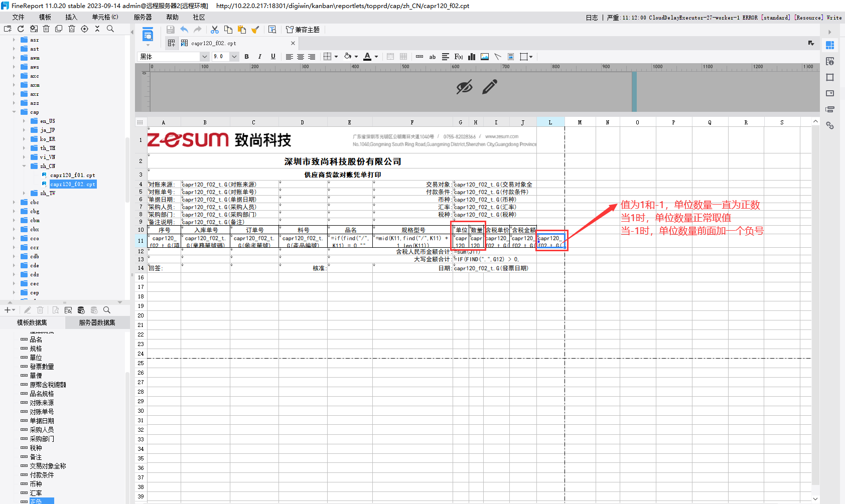Open the 模板 menu
The width and height of the screenshot is (845, 504).
(x=45, y=17)
